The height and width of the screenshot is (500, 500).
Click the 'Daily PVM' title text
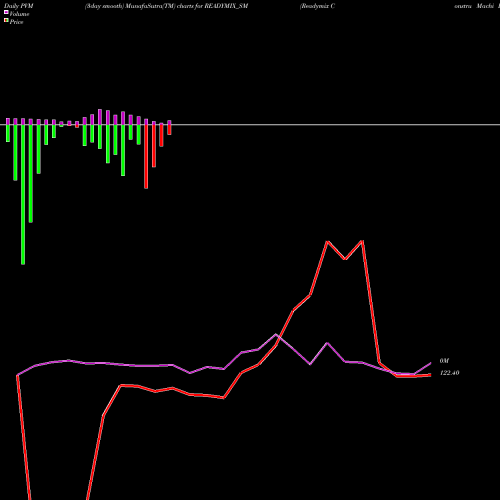coord(19,6)
